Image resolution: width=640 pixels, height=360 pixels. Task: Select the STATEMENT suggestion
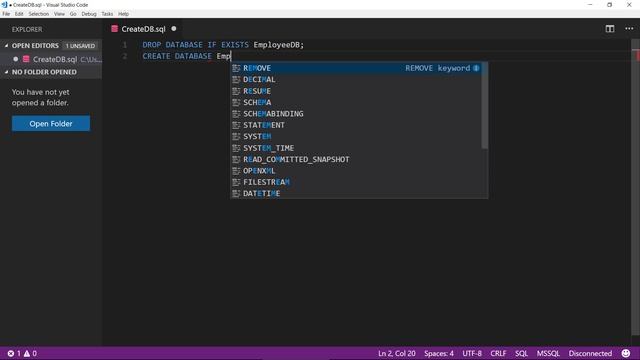click(x=356, y=125)
